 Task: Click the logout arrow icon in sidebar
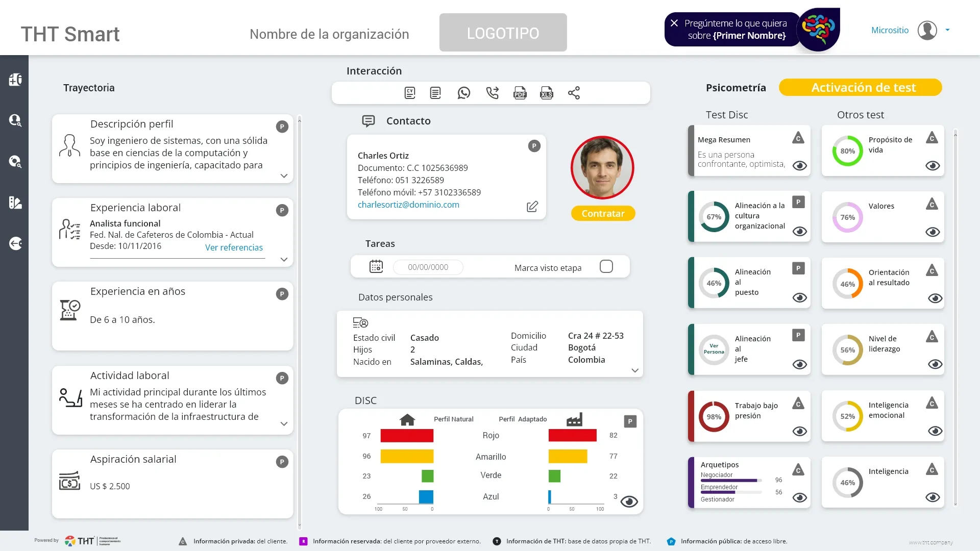tap(15, 243)
